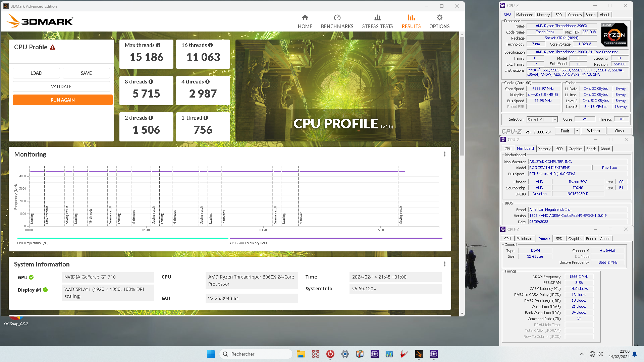Click the Tools button in CPU-Z

point(565,131)
